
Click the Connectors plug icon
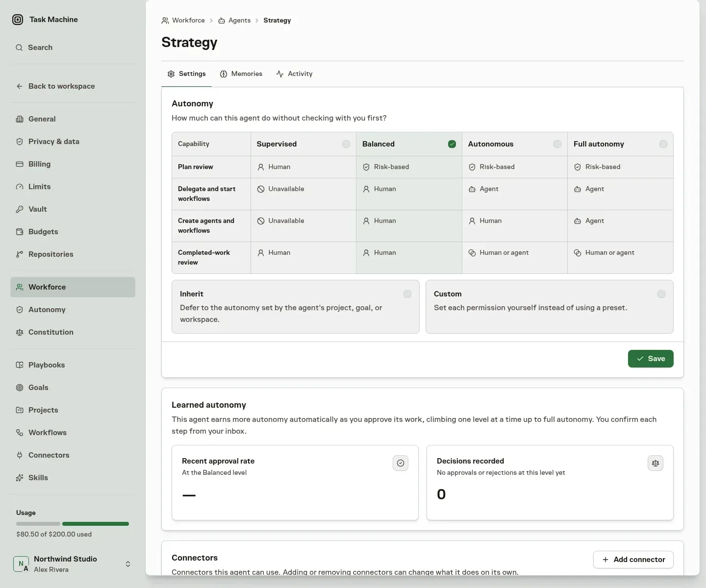[20, 455]
